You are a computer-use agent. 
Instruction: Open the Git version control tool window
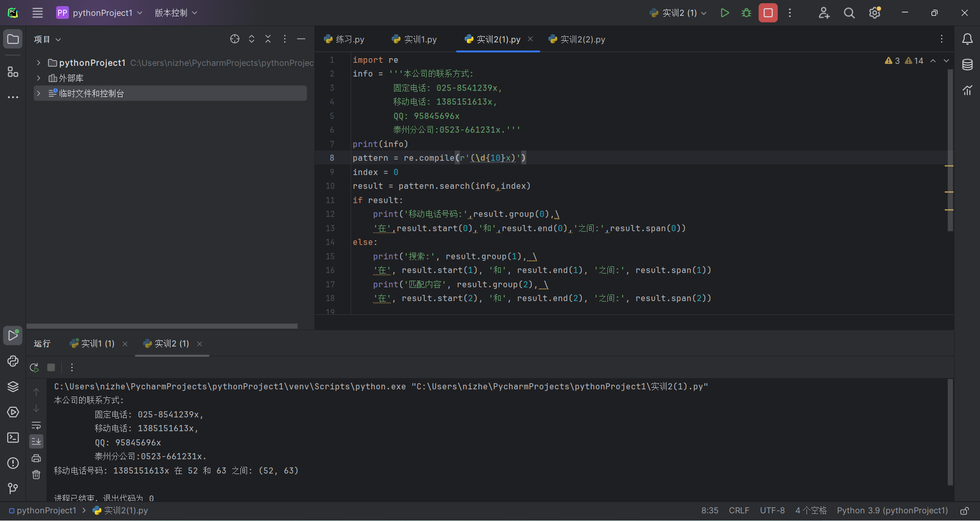(13, 488)
